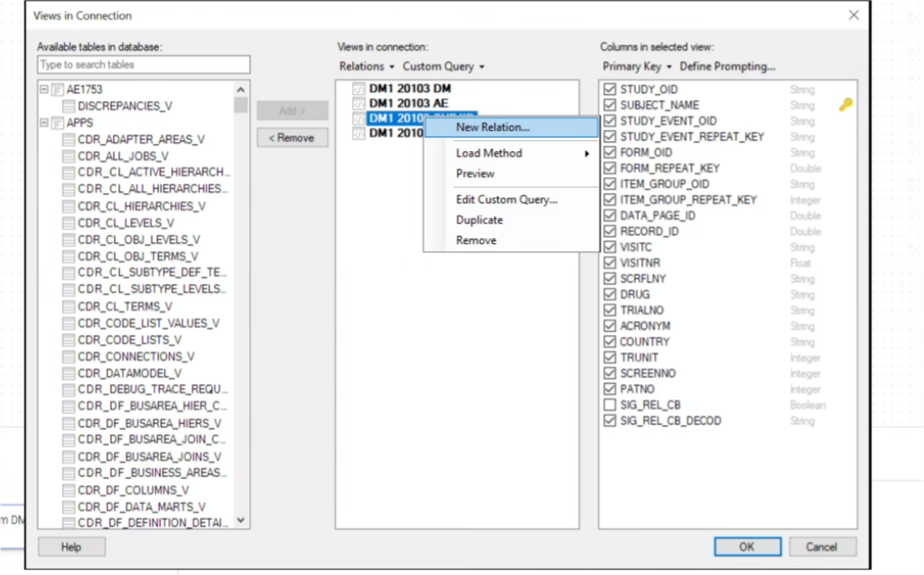Click the view icon beside DM1 20103 AE
The image size is (924, 575).
coord(358,104)
